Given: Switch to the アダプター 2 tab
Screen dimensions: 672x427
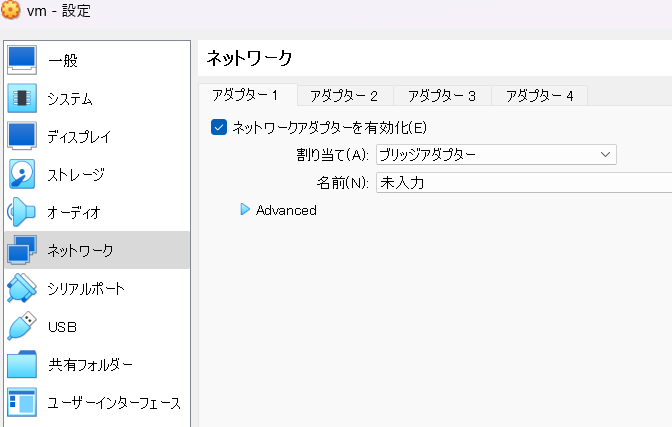Looking at the screenshot, I should pos(344,96).
